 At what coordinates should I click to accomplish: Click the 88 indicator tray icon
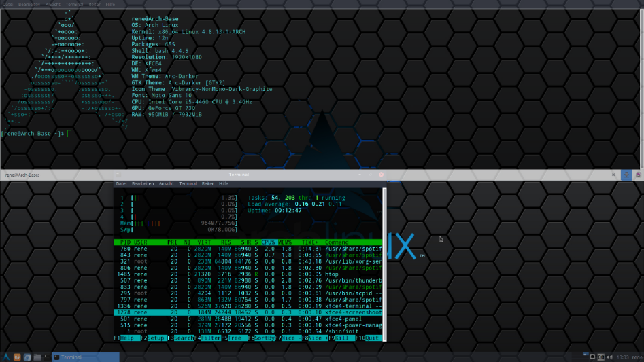click(601, 357)
